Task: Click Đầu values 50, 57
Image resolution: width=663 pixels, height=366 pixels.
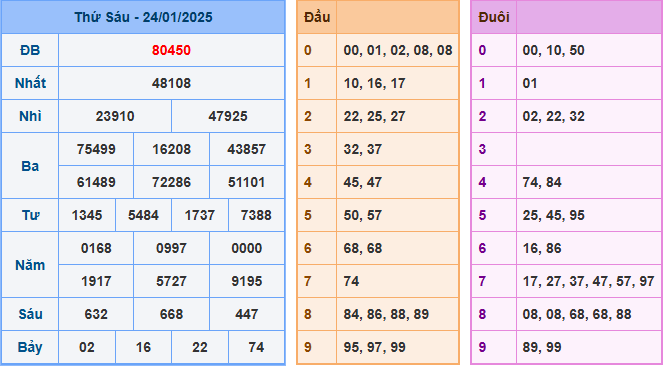Action: (363, 215)
